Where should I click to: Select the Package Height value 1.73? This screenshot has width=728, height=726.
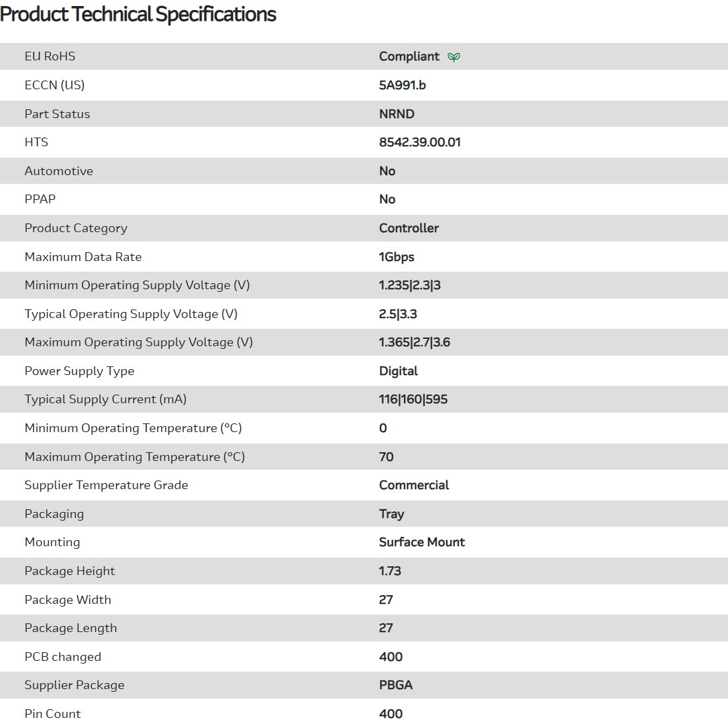390,571
